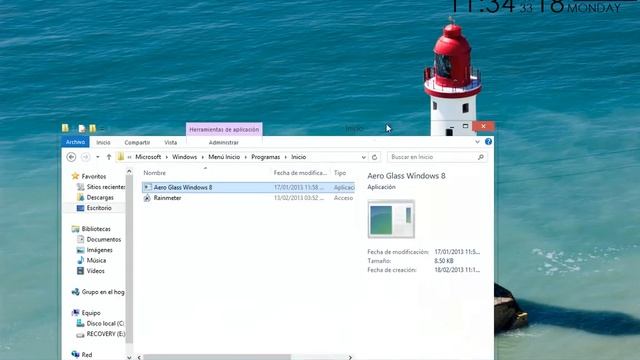
Task: Open Bibliotecas in navigation pane
Action: [96, 229]
